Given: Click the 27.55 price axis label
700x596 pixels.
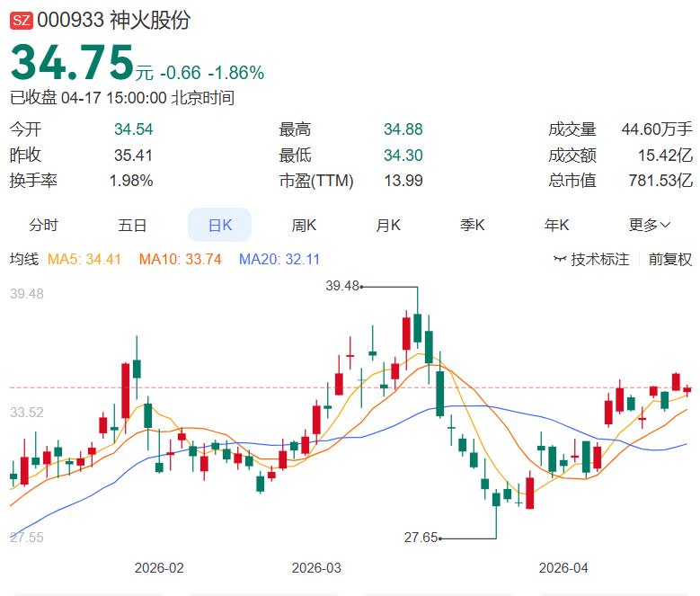Looking at the screenshot, I should coord(27,537).
